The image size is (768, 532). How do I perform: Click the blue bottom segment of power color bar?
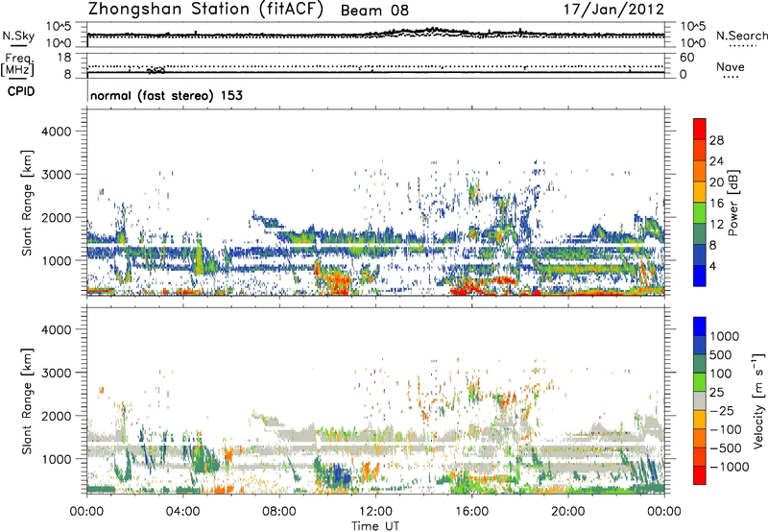(700, 276)
